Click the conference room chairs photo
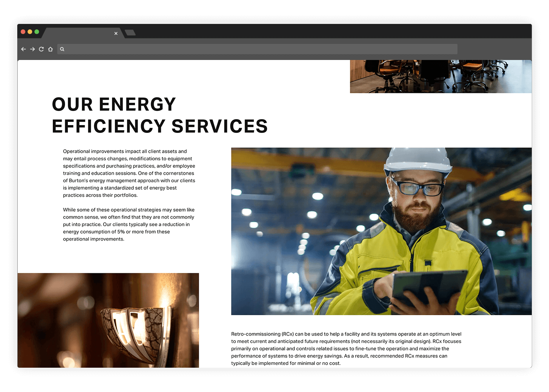 tap(441, 76)
